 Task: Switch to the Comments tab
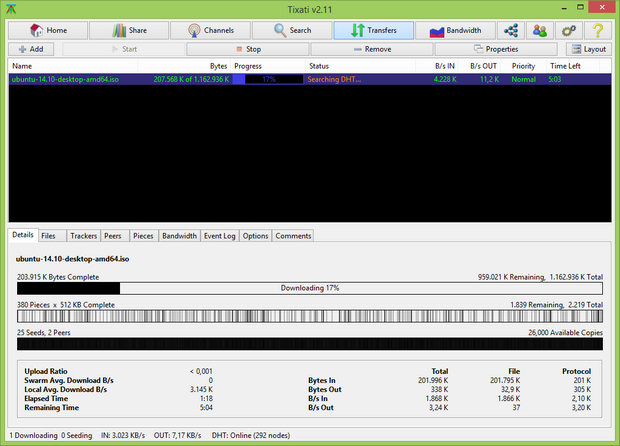293,236
